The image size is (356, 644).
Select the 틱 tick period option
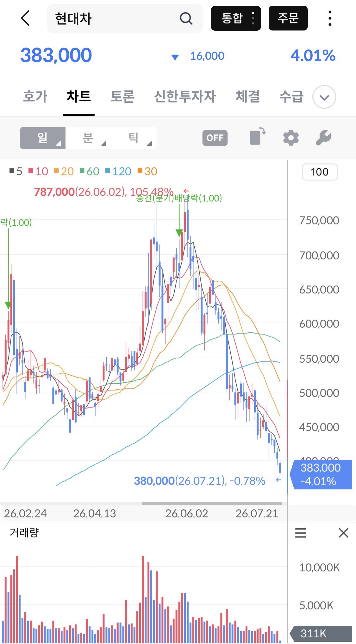(134, 138)
